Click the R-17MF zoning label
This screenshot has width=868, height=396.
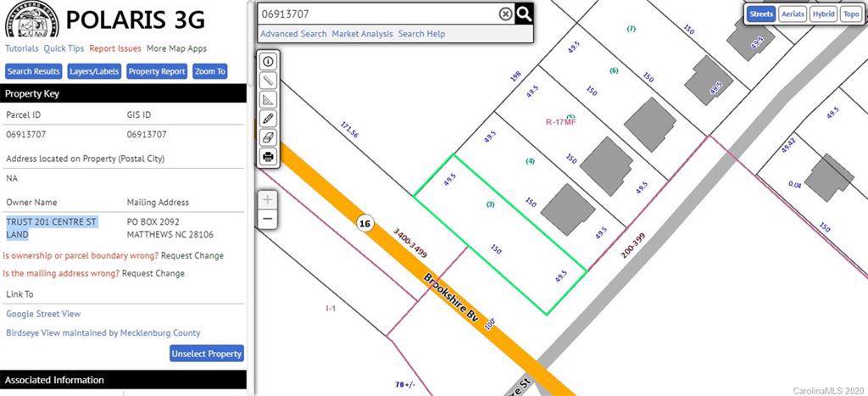(561, 122)
